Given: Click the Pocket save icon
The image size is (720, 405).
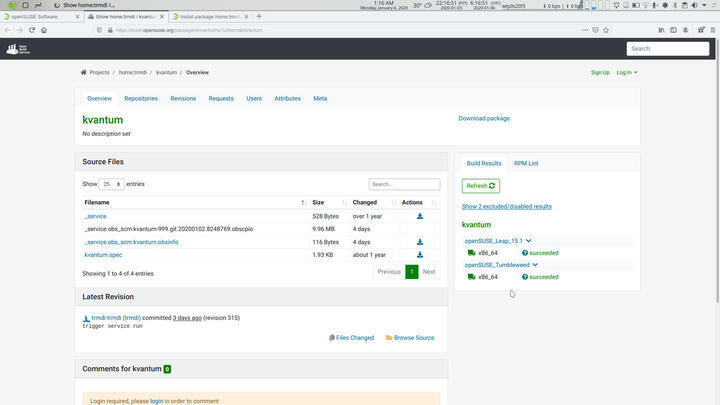Looking at the screenshot, I should click(596, 30).
